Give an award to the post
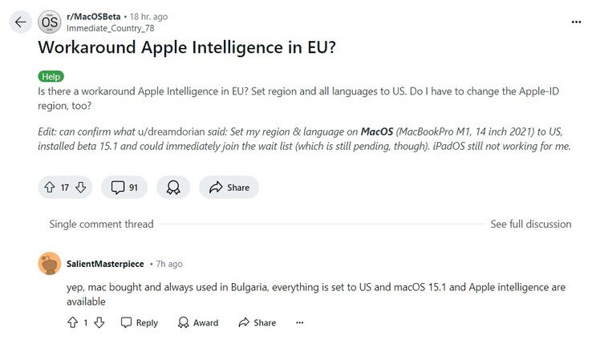592x364 pixels. tap(172, 188)
